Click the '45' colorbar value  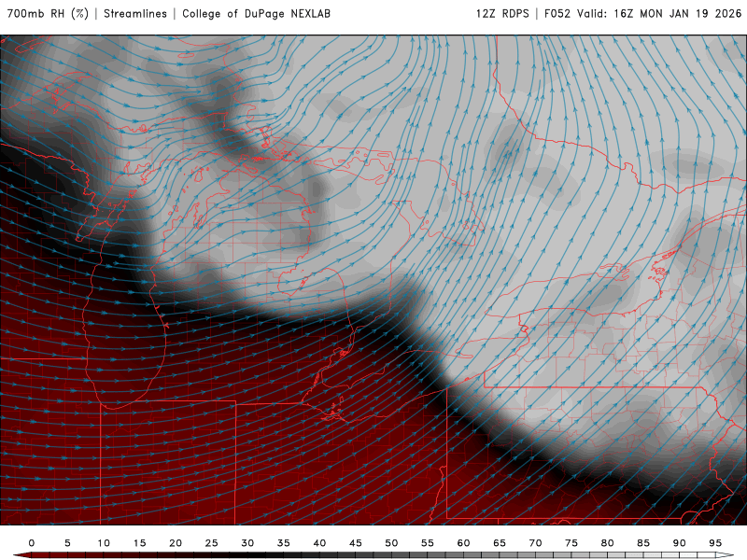(x=356, y=543)
